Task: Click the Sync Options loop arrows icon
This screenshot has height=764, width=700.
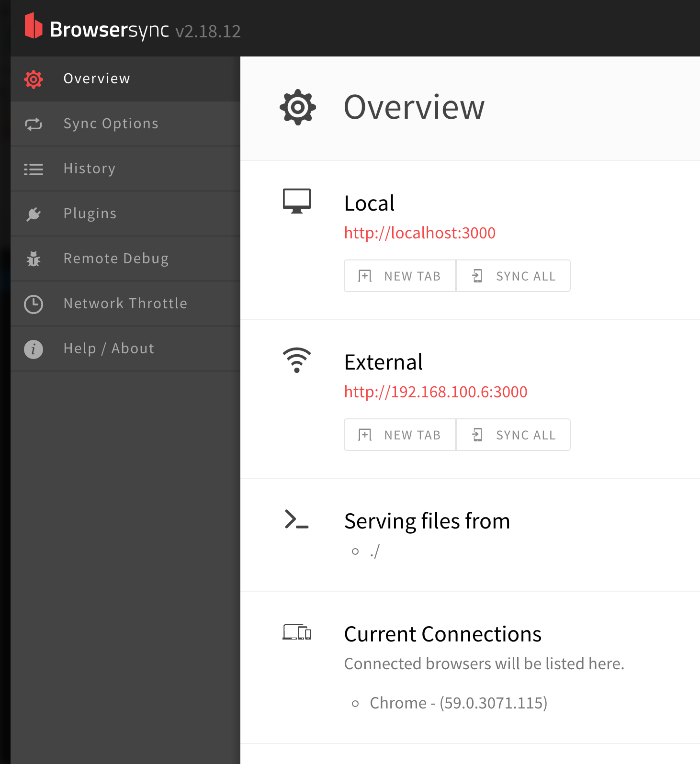Action: click(34, 124)
